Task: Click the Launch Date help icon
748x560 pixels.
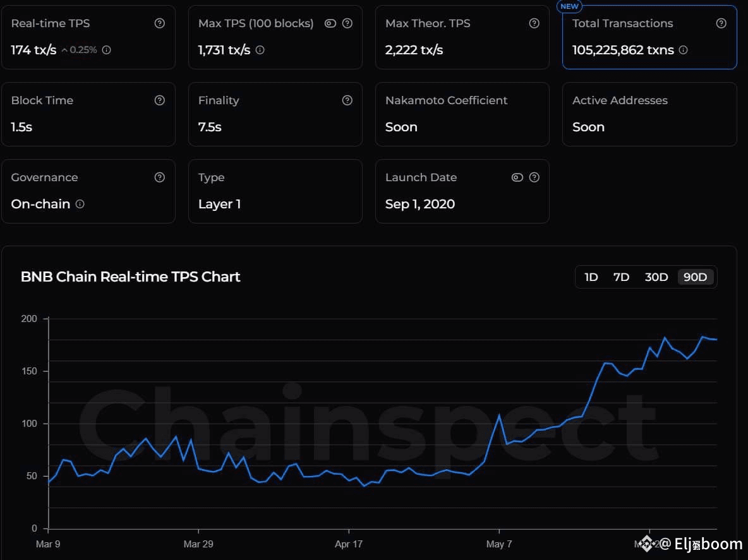Action: [534, 177]
